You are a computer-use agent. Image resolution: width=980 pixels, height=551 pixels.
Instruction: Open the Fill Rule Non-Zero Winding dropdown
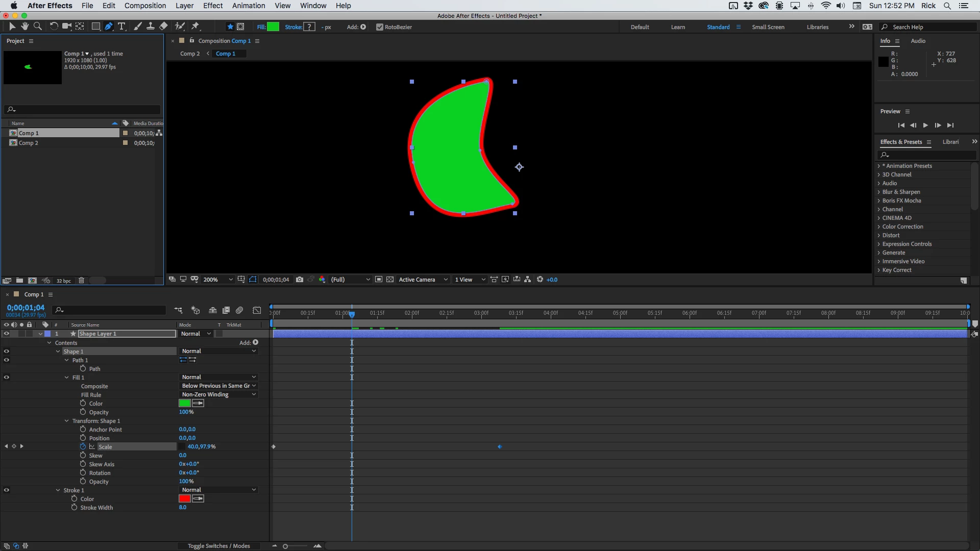pyautogui.click(x=218, y=394)
